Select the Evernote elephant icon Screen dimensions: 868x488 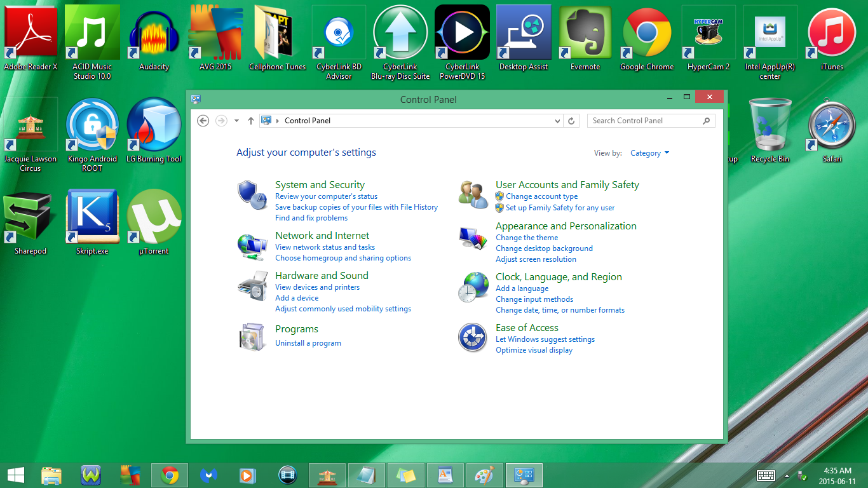coord(585,38)
